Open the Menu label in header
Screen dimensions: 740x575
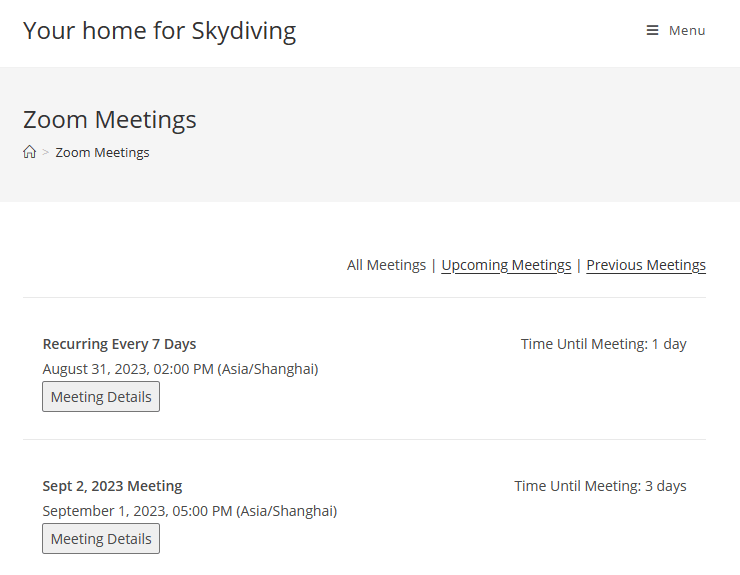click(x=687, y=31)
